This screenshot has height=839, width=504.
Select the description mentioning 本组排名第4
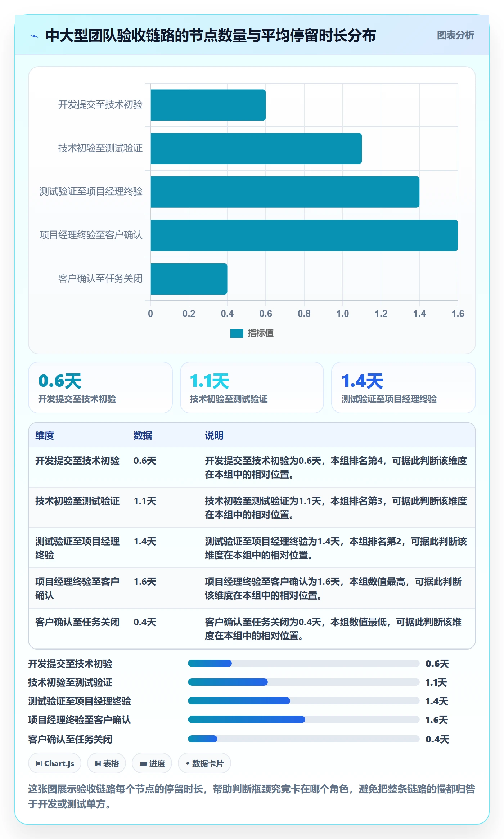coord(336,467)
